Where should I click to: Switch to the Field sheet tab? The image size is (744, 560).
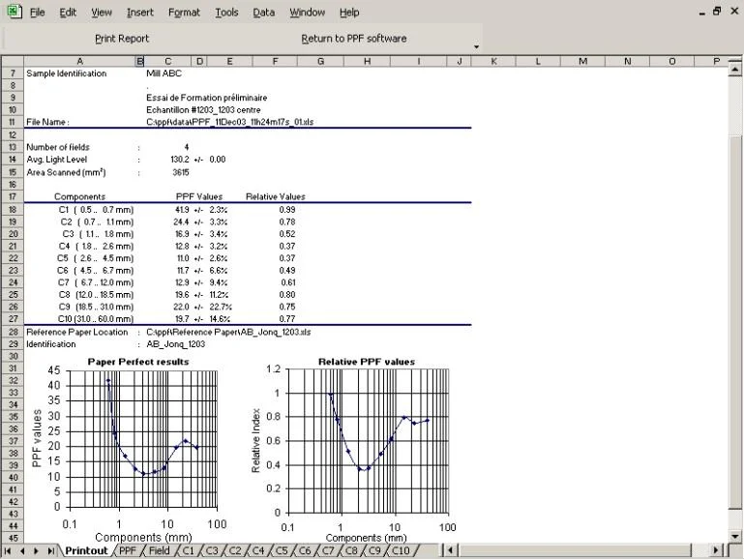pyautogui.click(x=159, y=550)
